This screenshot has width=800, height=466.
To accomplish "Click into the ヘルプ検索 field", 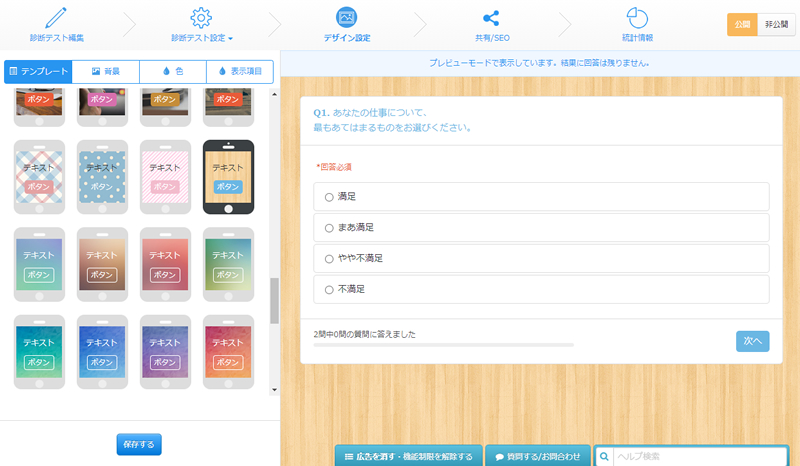I will pyautogui.click(x=700, y=456).
